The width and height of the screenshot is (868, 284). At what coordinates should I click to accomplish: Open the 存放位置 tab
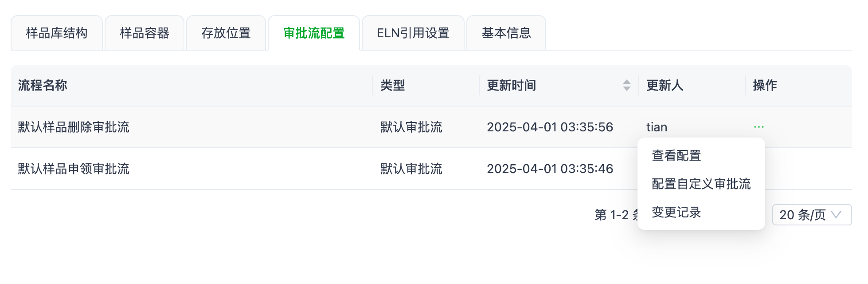[227, 33]
